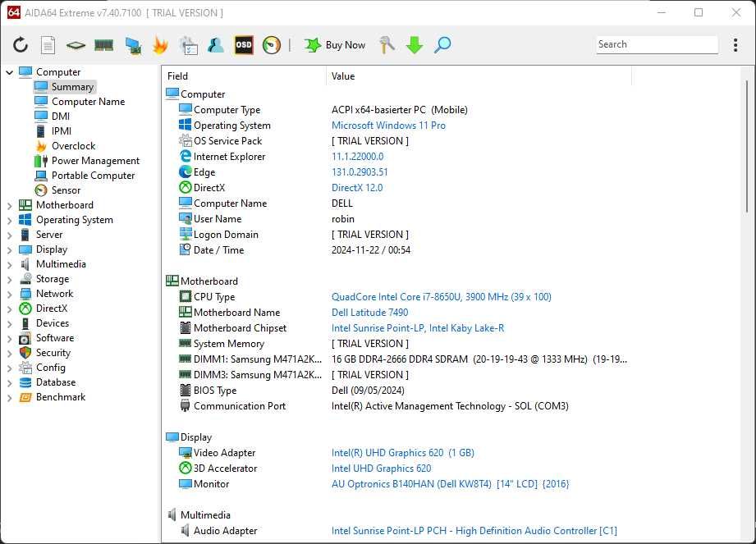Open the three-dot menu button
The height and width of the screenshot is (544, 756).
pos(735,45)
